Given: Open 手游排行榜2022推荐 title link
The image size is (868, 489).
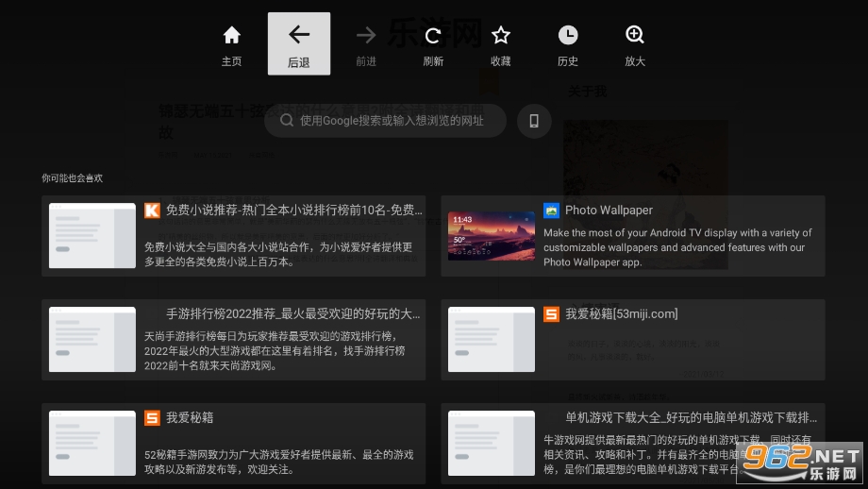Looking at the screenshot, I should point(293,314).
